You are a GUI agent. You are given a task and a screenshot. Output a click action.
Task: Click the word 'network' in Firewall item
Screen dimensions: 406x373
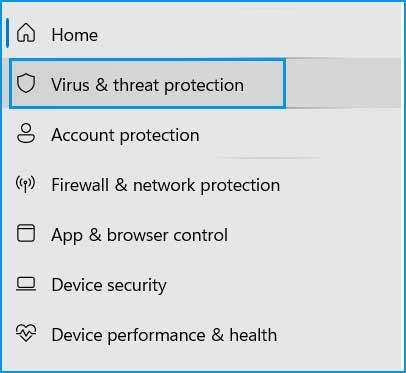tap(164, 185)
